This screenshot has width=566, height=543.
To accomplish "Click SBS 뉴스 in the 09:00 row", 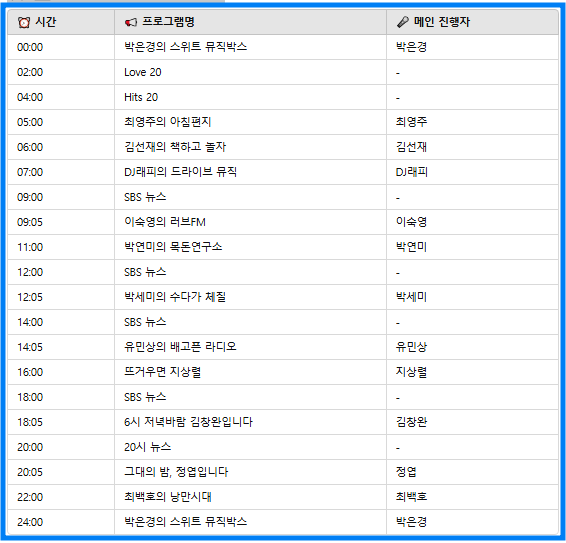I will tap(145, 197).
